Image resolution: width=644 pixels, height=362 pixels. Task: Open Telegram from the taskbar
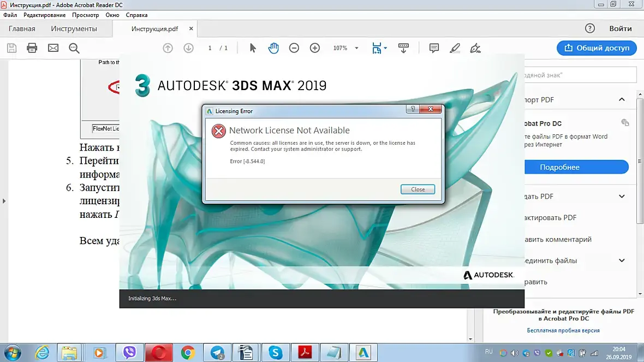pyautogui.click(x=217, y=353)
